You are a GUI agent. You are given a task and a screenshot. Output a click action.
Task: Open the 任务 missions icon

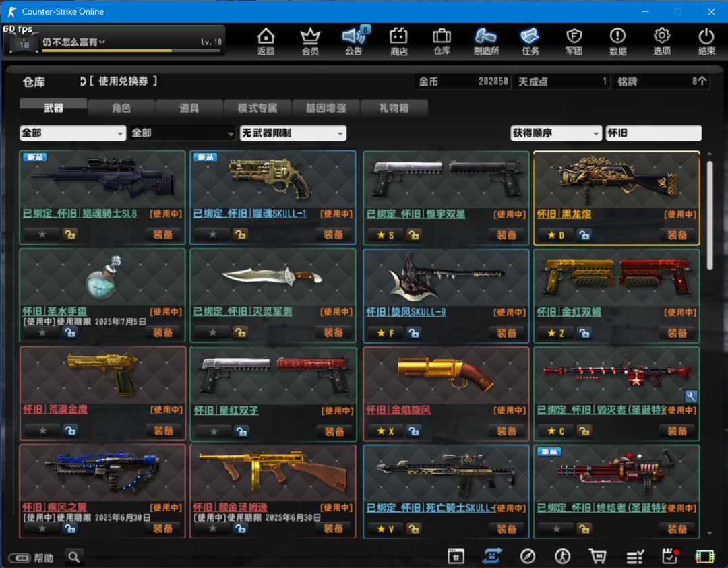tap(530, 41)
